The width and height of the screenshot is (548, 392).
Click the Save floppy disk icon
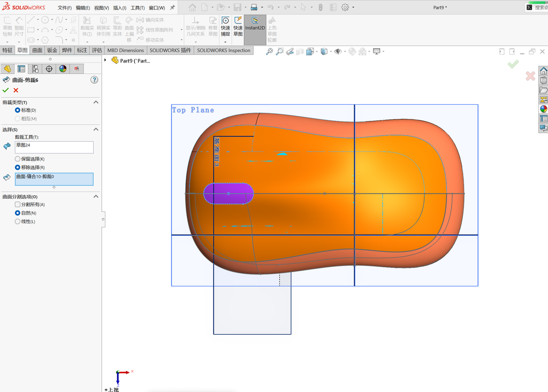237,7
